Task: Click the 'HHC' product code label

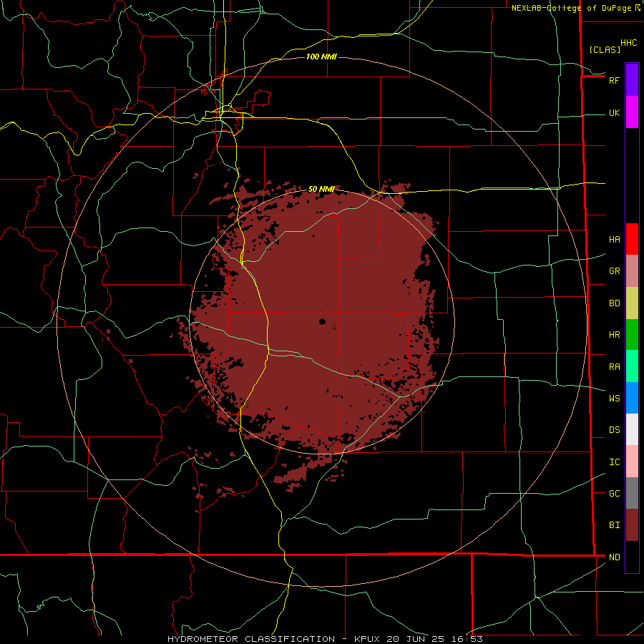Action: (628, 43)
